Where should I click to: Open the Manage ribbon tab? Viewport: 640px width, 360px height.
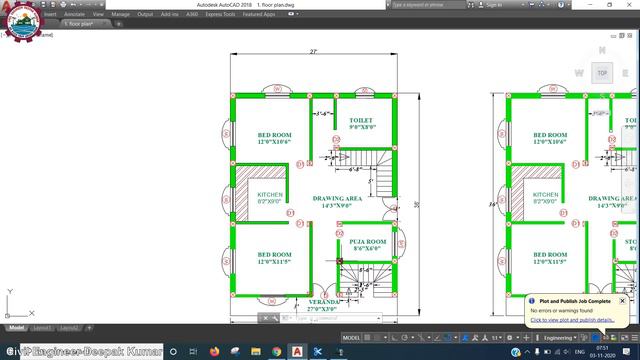(120, 14)
